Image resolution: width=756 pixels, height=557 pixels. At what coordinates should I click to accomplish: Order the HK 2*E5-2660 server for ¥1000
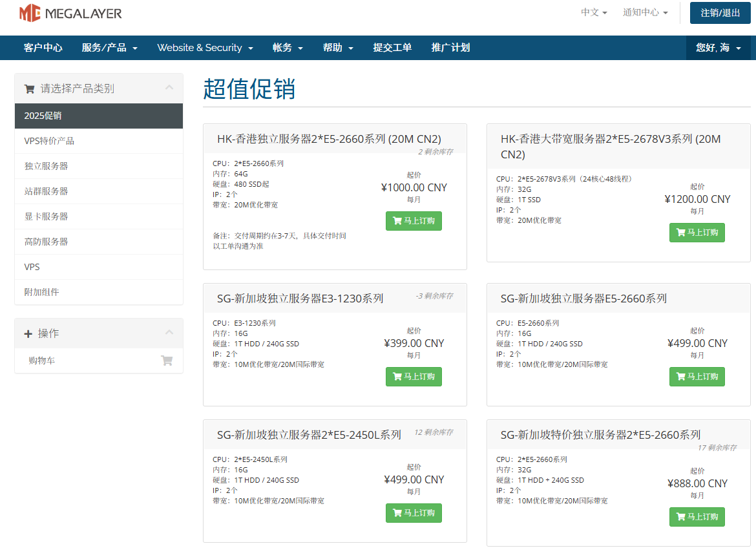414,221
